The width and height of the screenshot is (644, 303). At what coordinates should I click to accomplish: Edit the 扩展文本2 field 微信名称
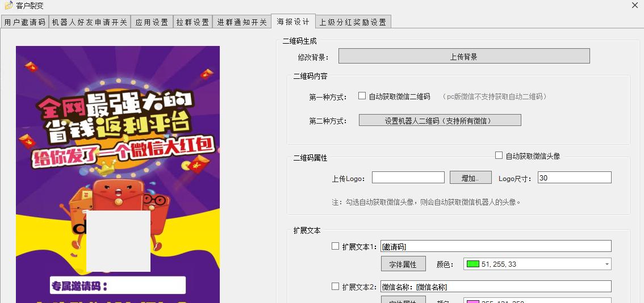point(496,286)
